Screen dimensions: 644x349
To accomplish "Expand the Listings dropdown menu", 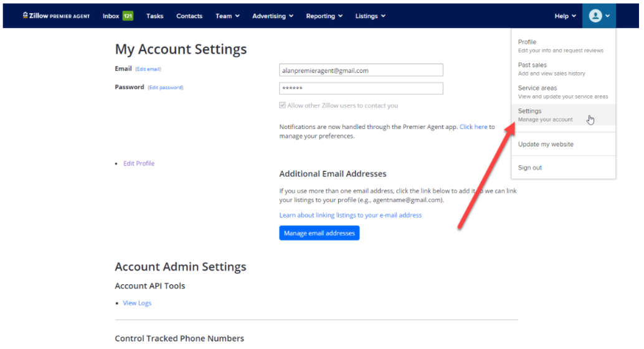I will [371, 16].
